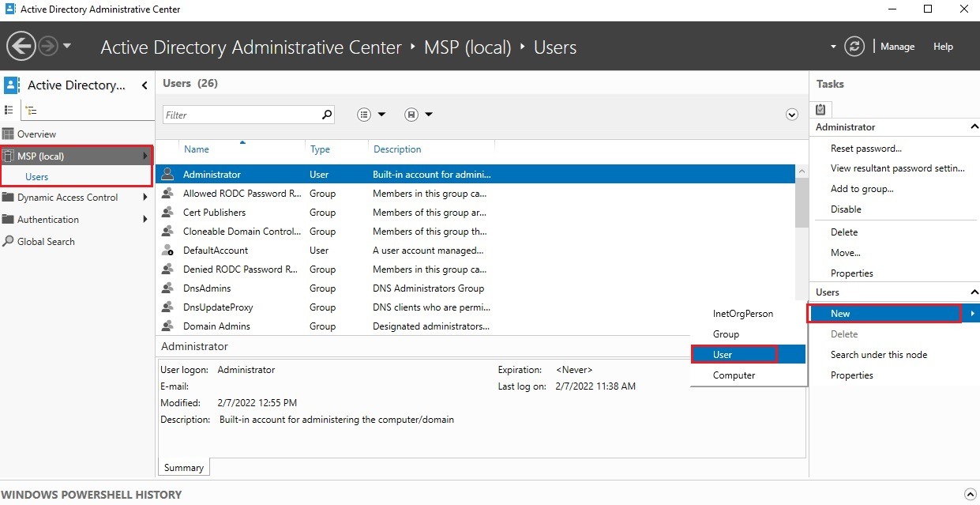Open the Manage menu
The height and width of the screenshot is (505, 980).
[897, 46]
